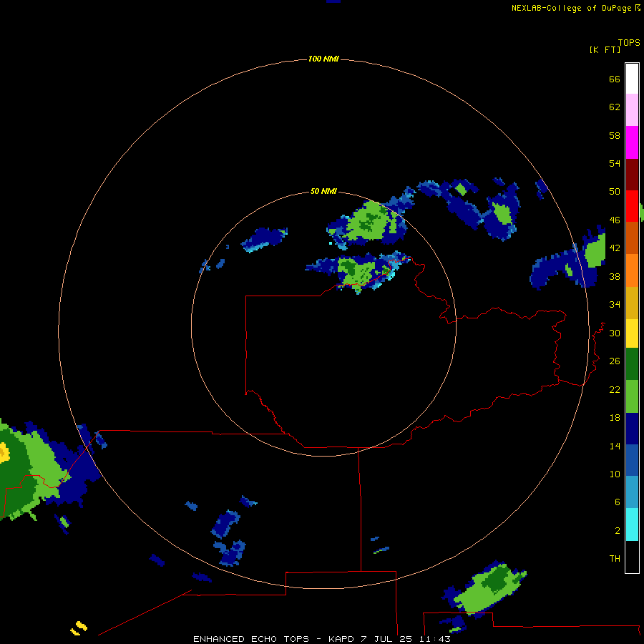The image size is (644, 644).
Task: Click the legend value "50"
Action: pyautogui.click(x=615, y=191)
